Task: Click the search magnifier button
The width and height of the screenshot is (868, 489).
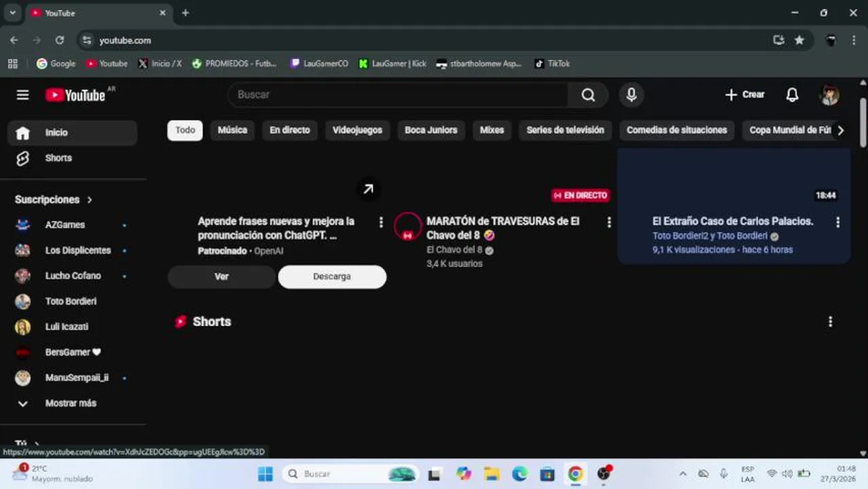Action: (588, 95)
